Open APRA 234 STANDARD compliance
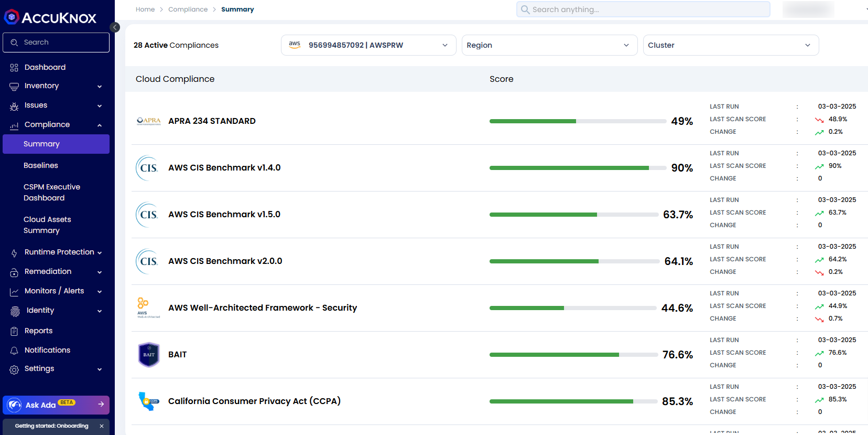 pyautogui.click(x=212, y=121)
